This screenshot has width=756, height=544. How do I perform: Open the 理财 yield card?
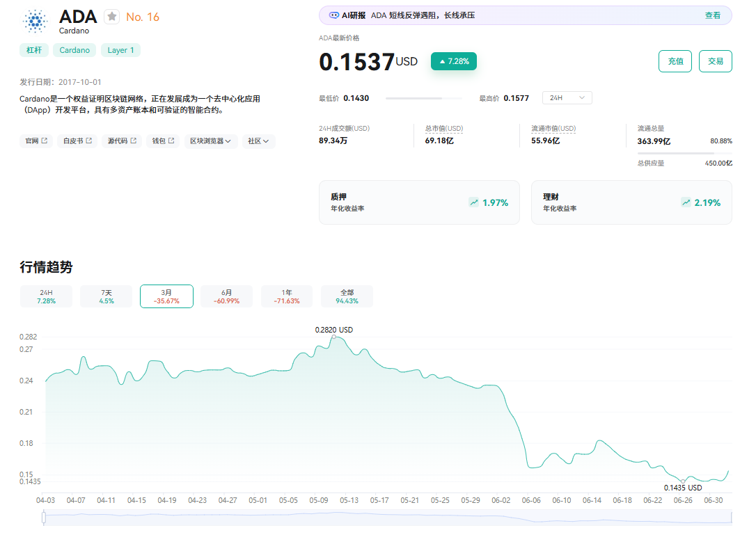tap(631, 202)
